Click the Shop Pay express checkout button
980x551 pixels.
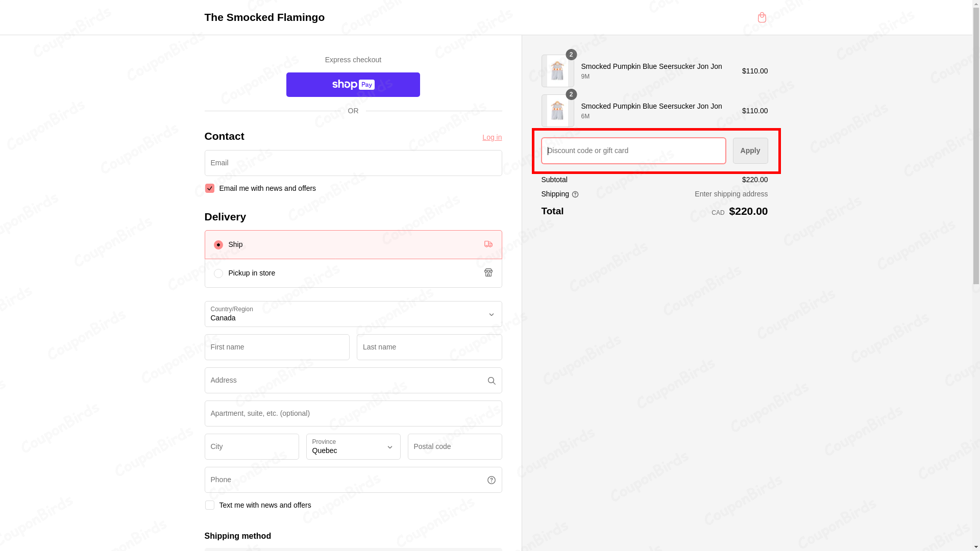353,85
